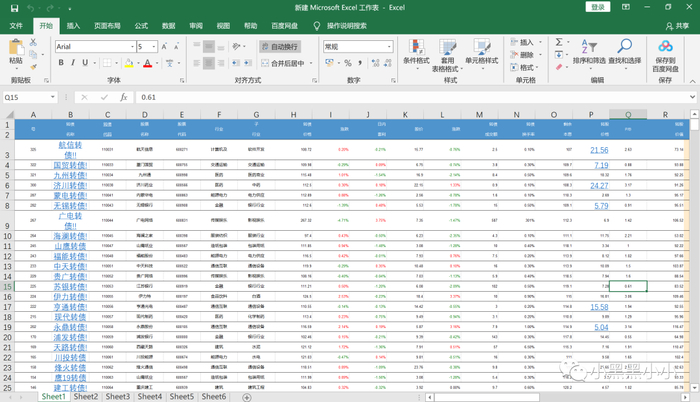Toggle Bold formatting
The height and width of the screenshot is (402, 700).
point(59,63)
